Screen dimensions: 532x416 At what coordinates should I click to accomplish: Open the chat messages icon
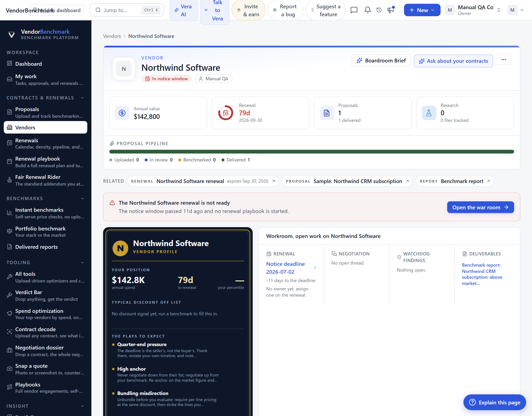[x=354, y=10]
